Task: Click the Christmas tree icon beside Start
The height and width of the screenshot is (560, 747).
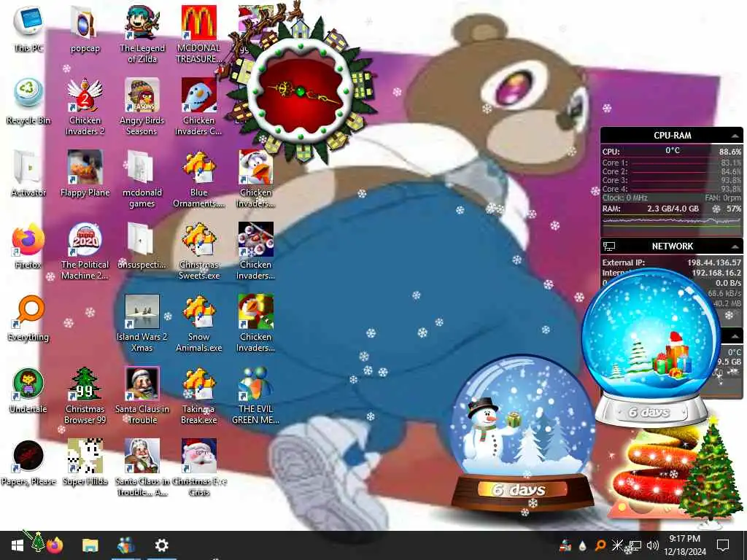Action: [x=37, y=542]
